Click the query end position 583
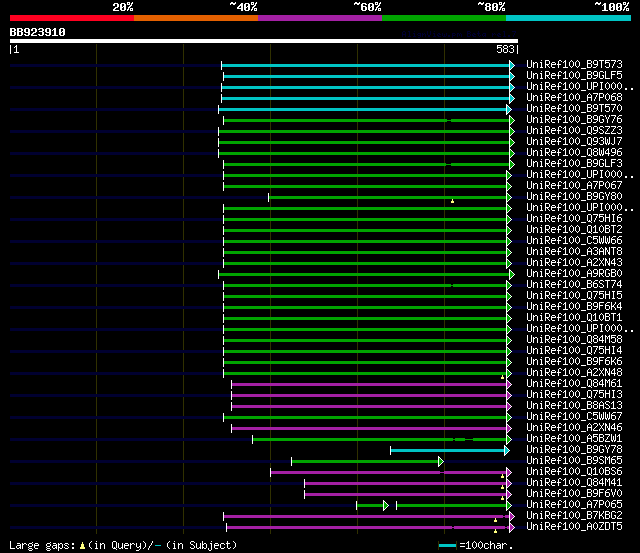Screen dimensions: 640x553 coord(505,49)
